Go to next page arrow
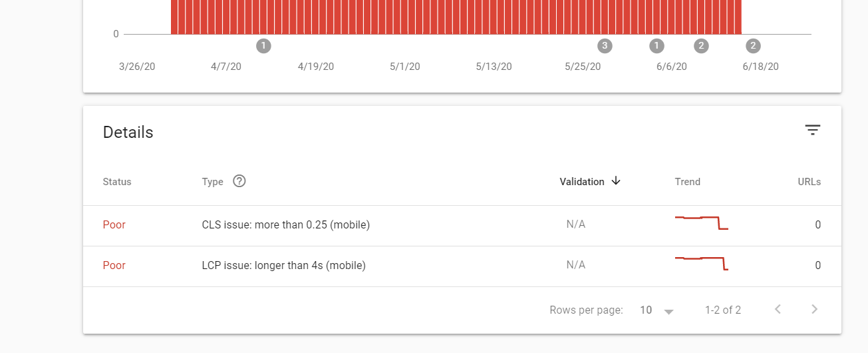 (814, 309)
